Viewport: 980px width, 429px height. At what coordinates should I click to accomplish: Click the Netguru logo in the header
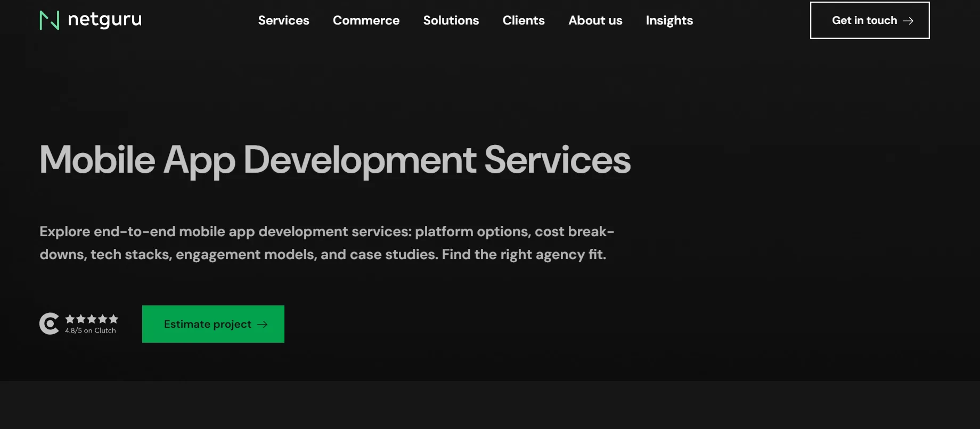pyautogui.click(x=91, y=20)
